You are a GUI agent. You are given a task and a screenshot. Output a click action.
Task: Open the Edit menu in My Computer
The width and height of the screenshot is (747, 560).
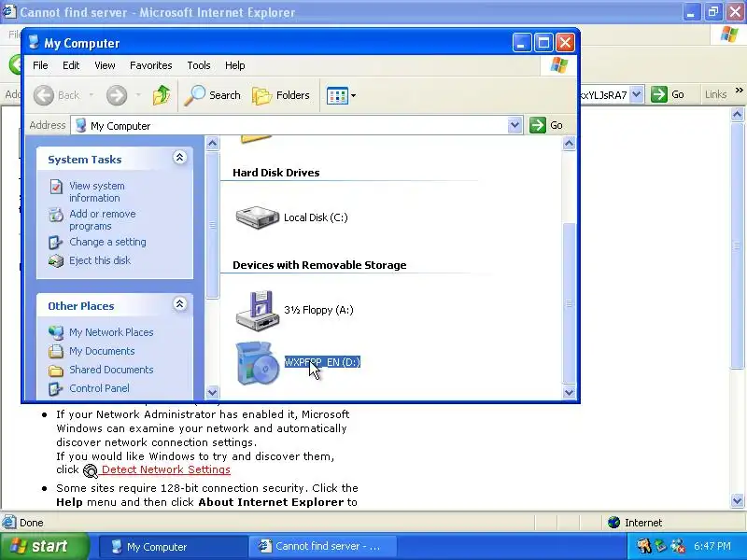click(x=71, y=65)
